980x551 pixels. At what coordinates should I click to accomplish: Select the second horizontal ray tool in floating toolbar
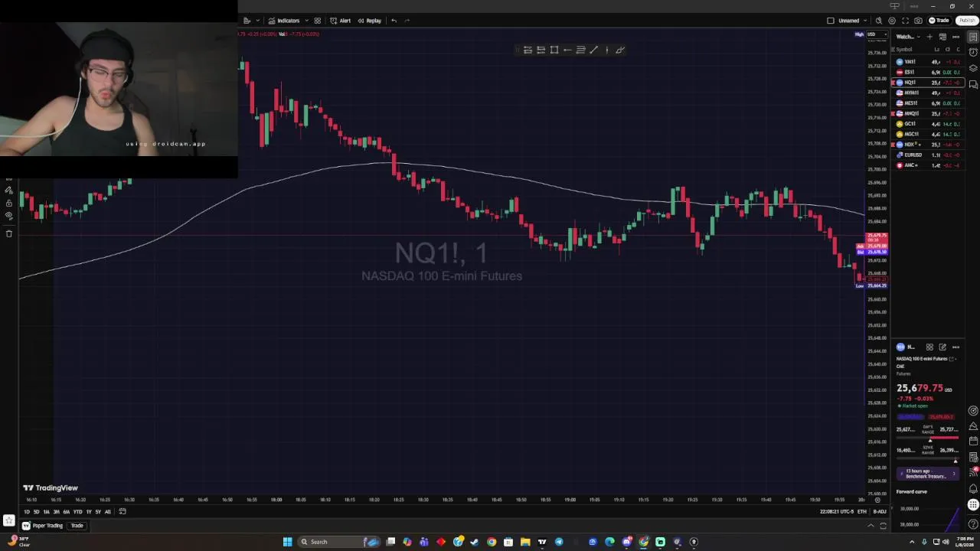[541, 50]
